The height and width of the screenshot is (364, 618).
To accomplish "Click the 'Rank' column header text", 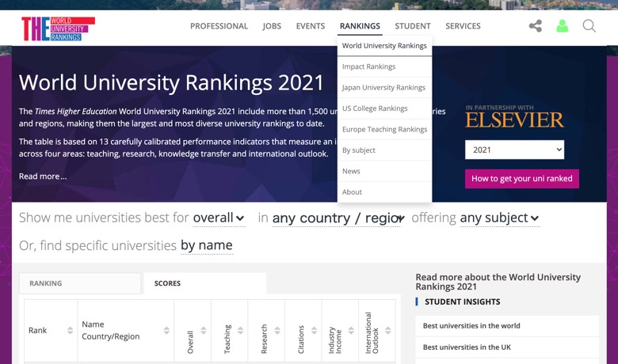I will (x=37, y=331).
